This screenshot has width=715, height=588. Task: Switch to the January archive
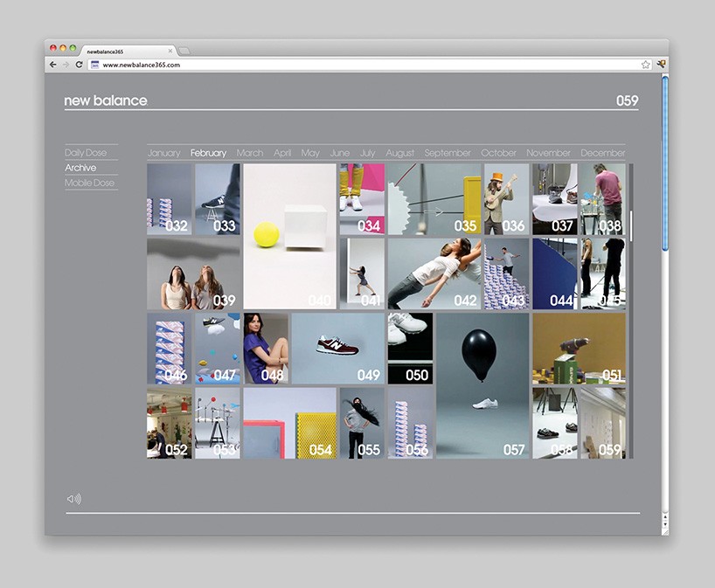coord(164,153)
